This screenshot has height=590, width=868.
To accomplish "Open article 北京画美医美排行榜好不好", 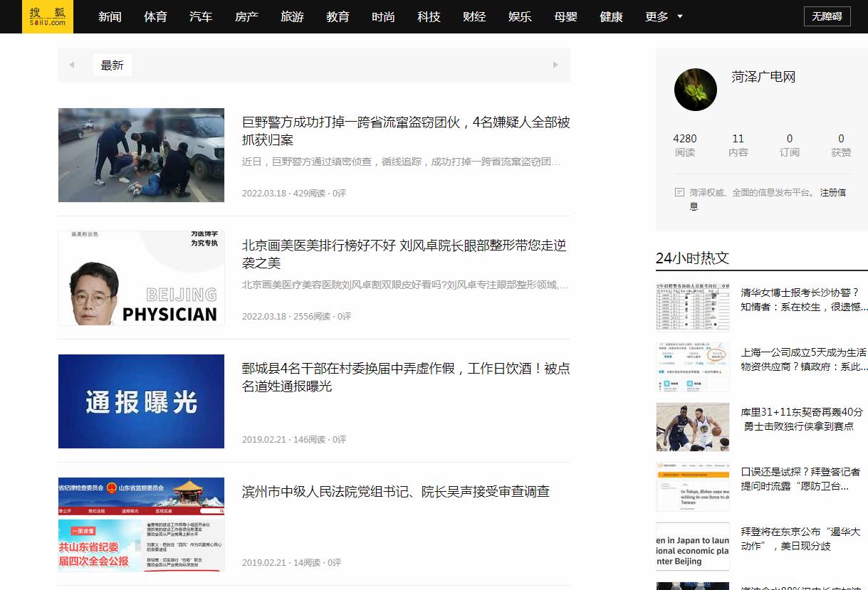I will (404, 254).
